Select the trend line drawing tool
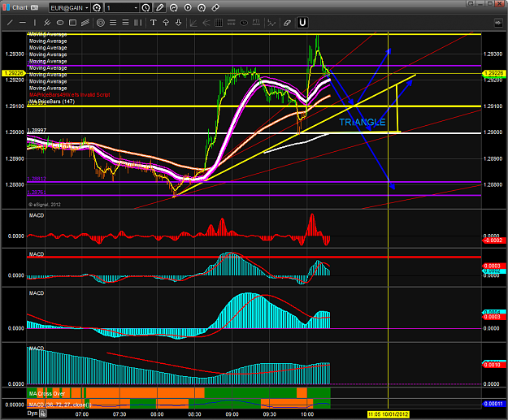 [11, 23]
